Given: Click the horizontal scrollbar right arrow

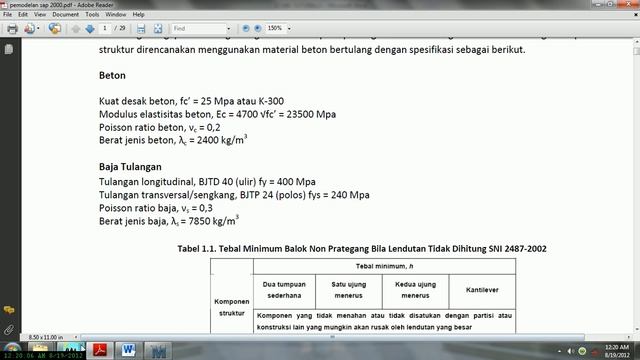Looking at the screenshot, I should [x=629, y=337].
